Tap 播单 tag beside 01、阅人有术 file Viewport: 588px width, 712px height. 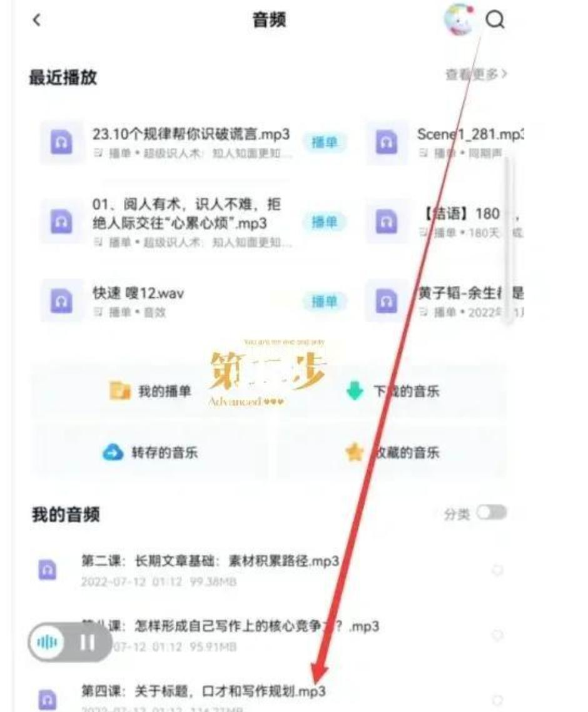(x=324, y=221)
